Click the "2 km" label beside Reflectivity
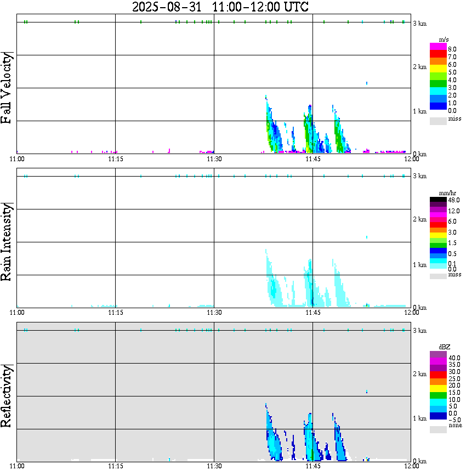The width and height of the screenshot is (466, 476). [419, 375]
